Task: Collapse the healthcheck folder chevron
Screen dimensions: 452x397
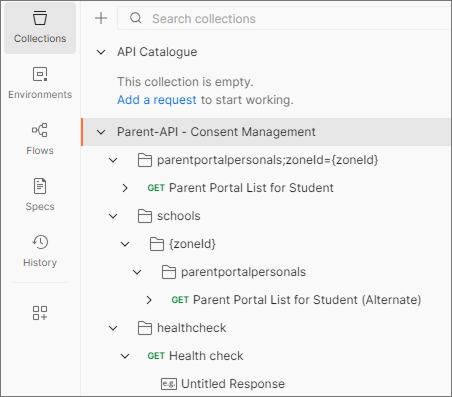Action: pos(113,328)
